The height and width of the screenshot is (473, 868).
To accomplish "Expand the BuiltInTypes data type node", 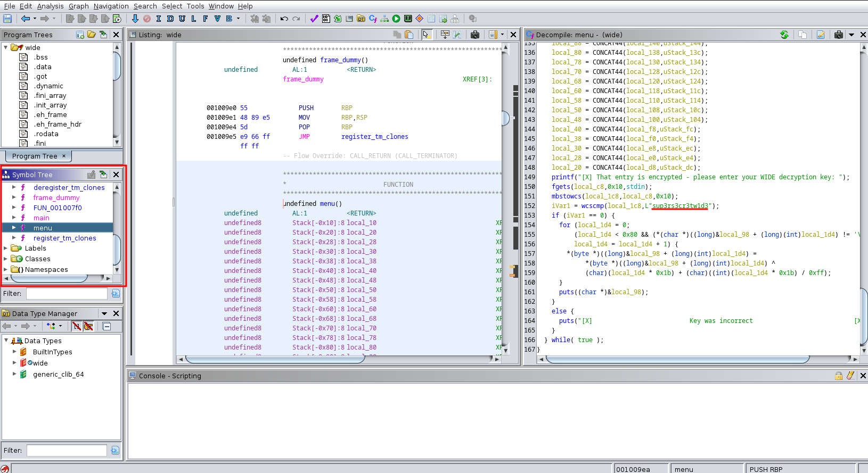I will pos(14,352).
